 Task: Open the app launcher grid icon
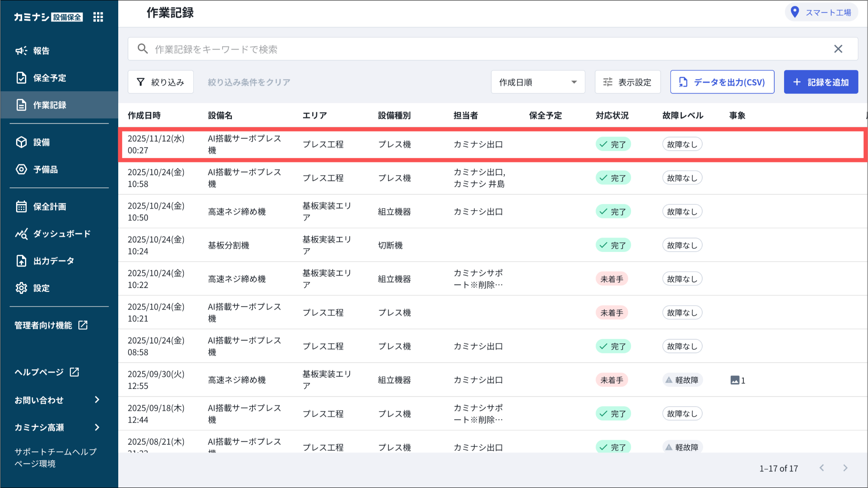pyautogui.click(x=98, y=17)
